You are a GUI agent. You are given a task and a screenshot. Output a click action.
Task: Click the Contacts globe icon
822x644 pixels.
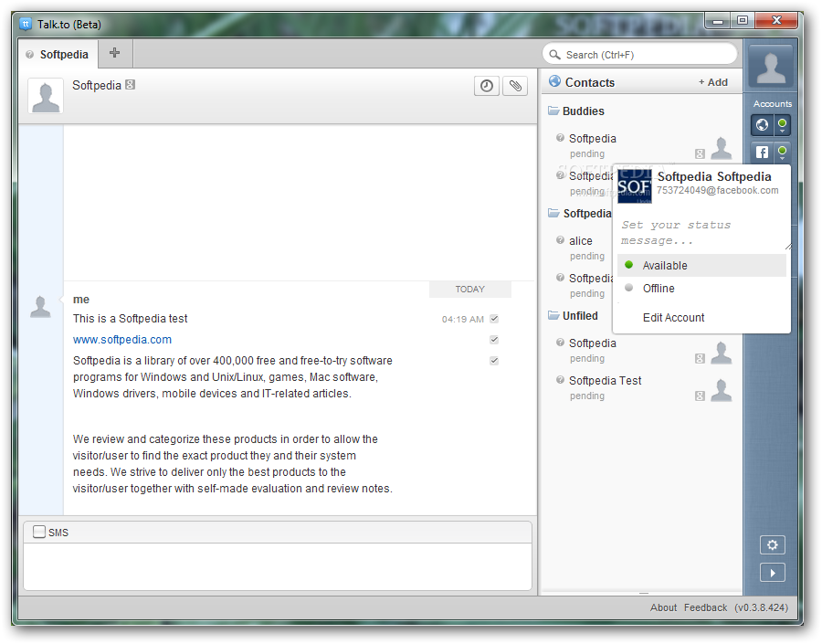pos(554,81)
